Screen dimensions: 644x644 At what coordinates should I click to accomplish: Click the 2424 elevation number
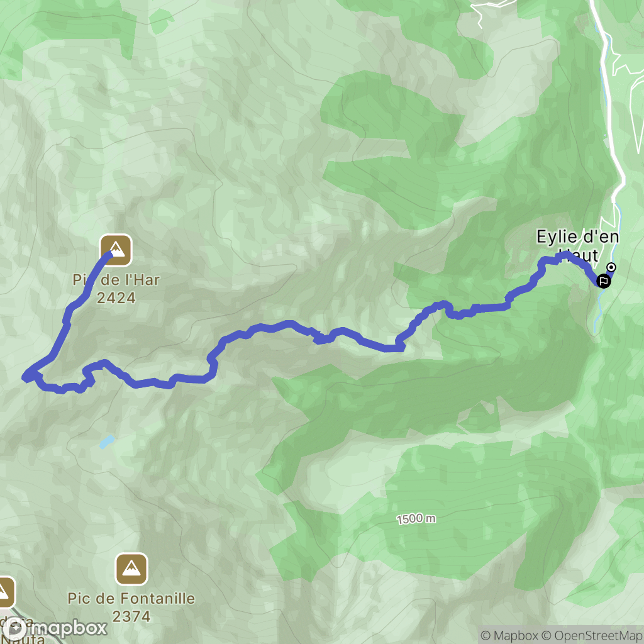pos(116,297)
